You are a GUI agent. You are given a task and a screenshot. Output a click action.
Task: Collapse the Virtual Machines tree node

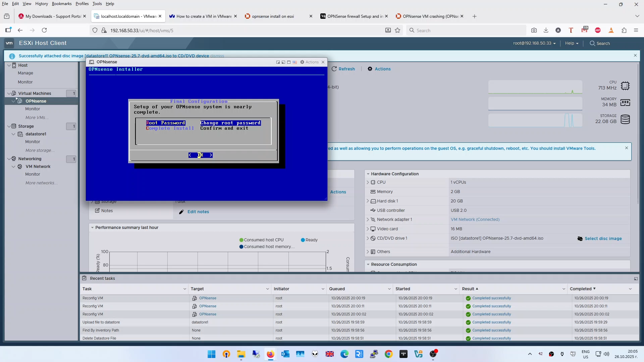[9, 93]
